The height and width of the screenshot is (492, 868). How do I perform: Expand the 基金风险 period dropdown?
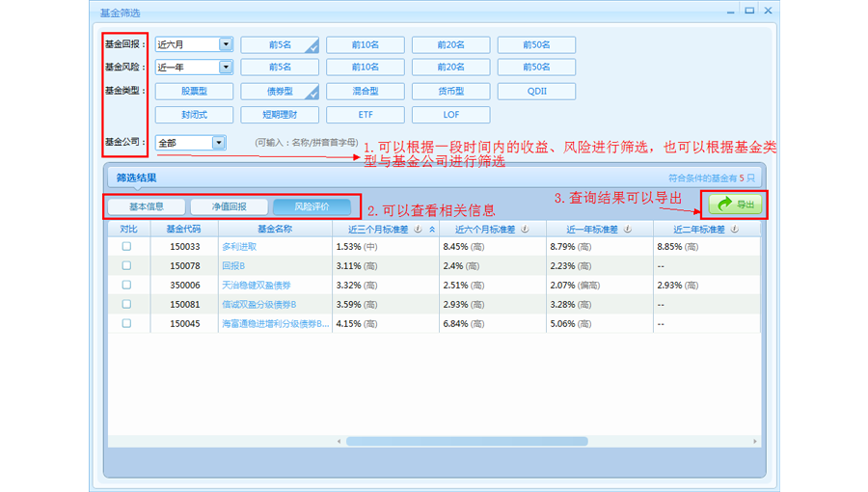click(226, 68)
